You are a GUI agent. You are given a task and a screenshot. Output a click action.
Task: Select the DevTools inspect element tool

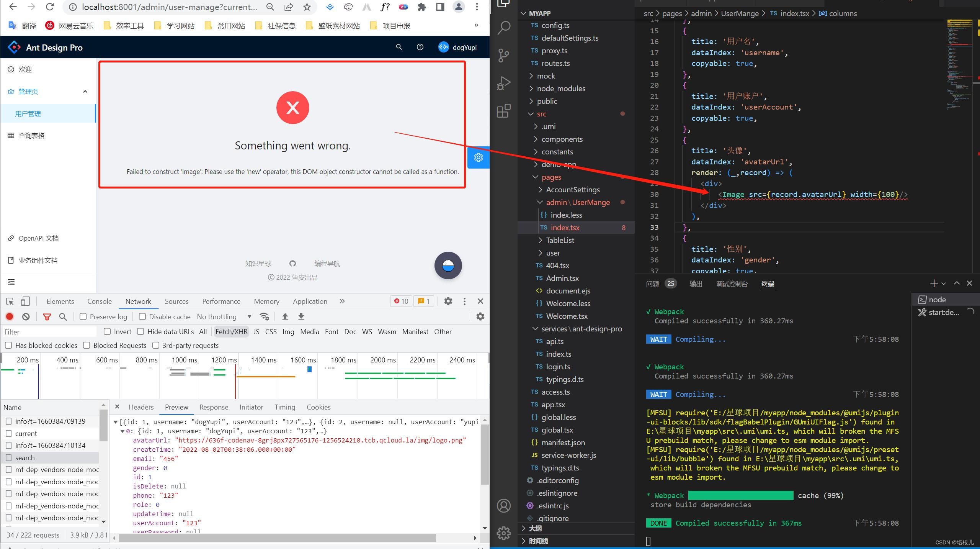(x=10, y=301)
